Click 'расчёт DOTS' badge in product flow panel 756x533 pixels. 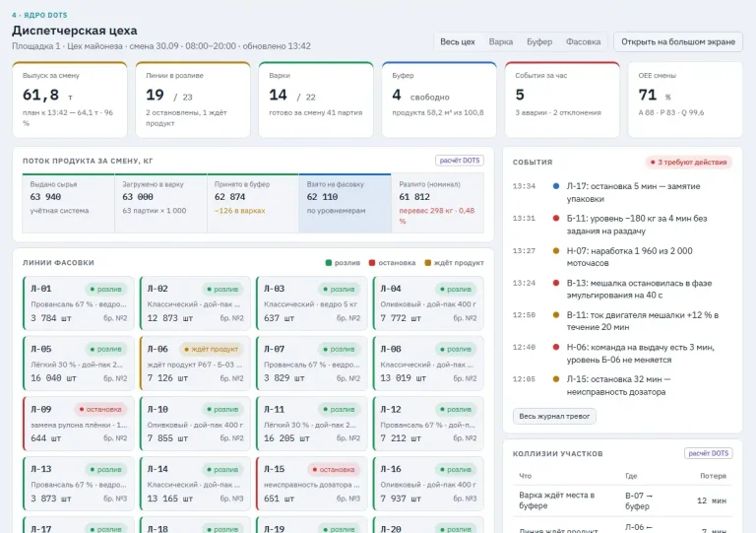click(459, 161)
